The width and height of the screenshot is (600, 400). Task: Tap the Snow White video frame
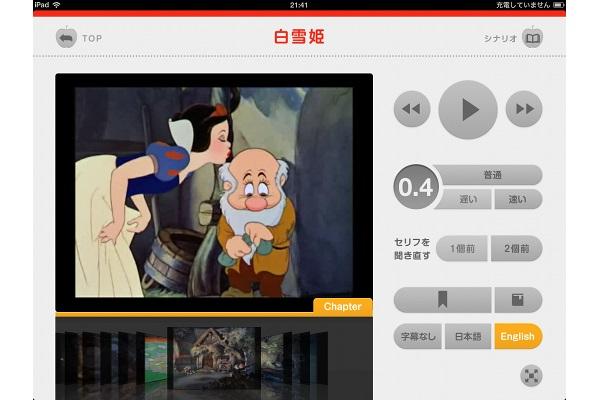(x=214, y=190)
